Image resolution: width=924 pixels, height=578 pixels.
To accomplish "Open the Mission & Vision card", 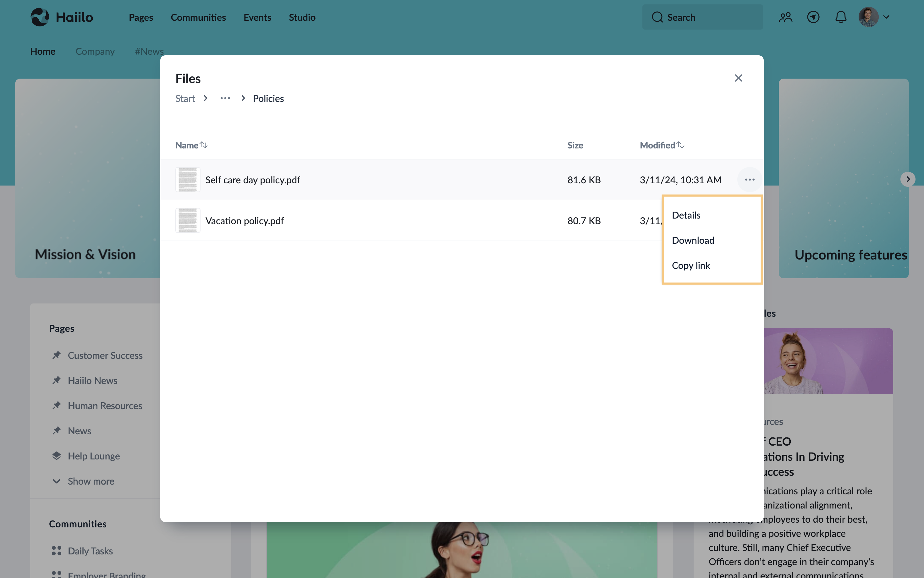I will coord(88,179).
